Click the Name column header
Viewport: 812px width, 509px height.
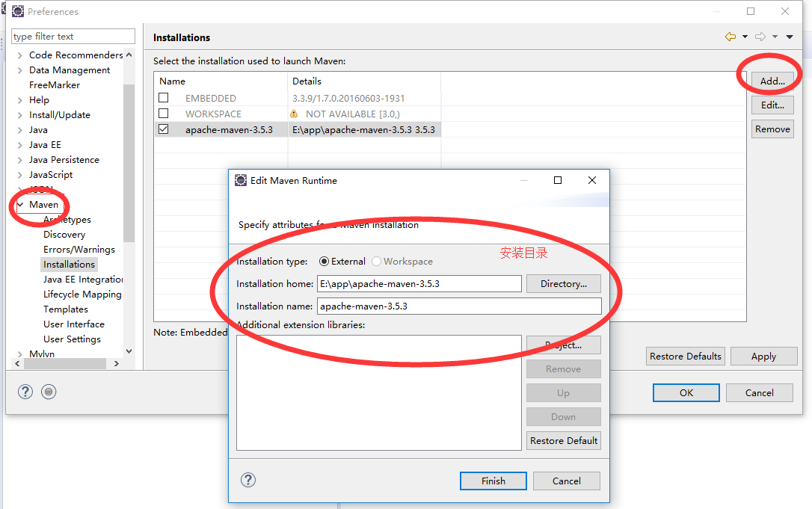click(x=221, y=81)
